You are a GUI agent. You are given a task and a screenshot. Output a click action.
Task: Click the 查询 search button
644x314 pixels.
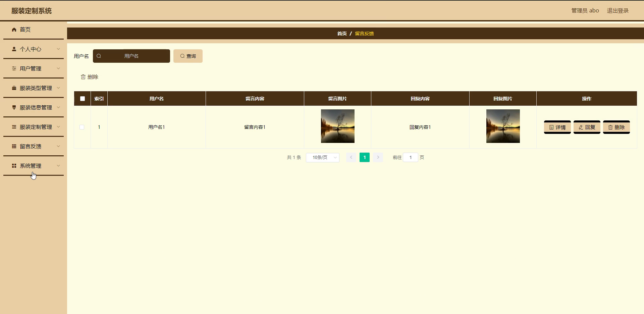[188, 56]
